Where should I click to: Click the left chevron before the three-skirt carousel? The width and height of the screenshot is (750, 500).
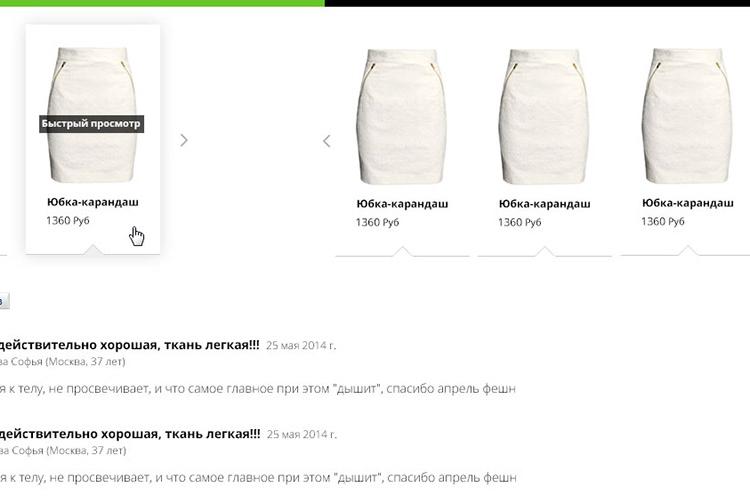(x=327, y=141)
